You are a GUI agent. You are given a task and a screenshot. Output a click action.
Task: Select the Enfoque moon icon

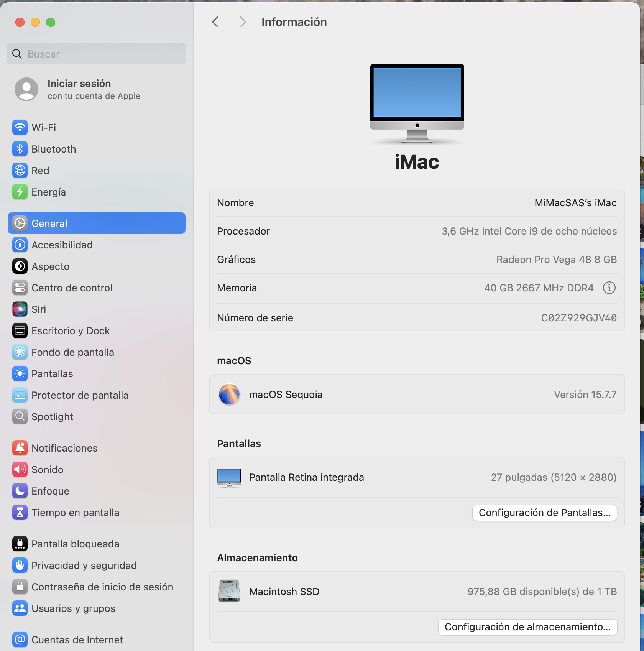[x=20, y=491]
